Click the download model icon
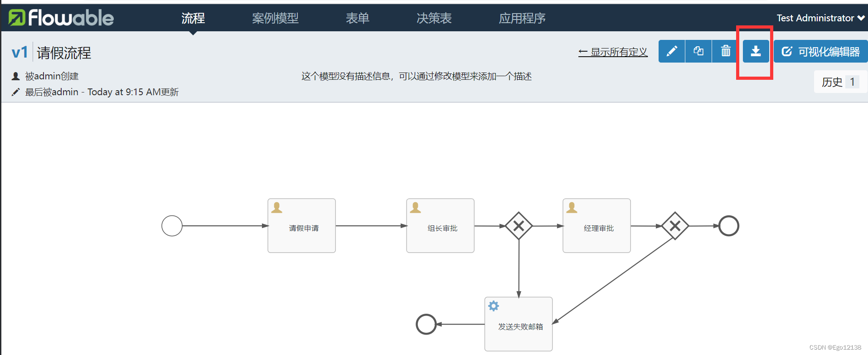 756,51
